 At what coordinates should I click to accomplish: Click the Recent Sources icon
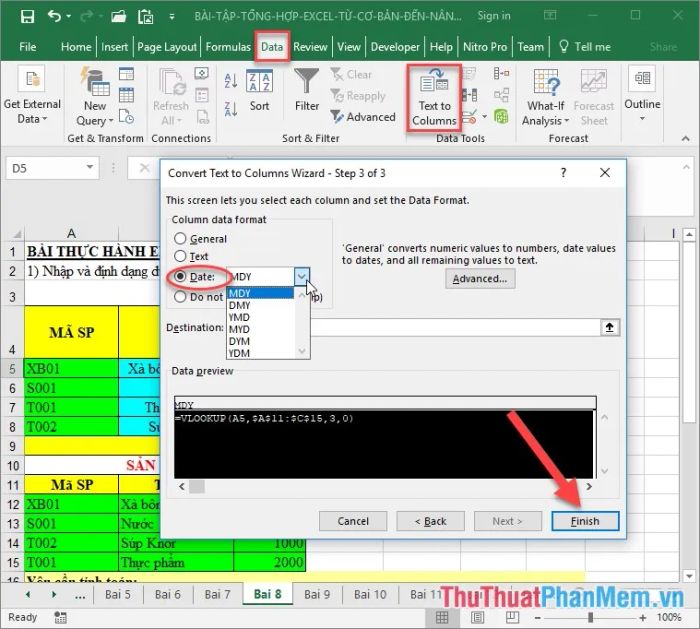(x=126, y=117)
